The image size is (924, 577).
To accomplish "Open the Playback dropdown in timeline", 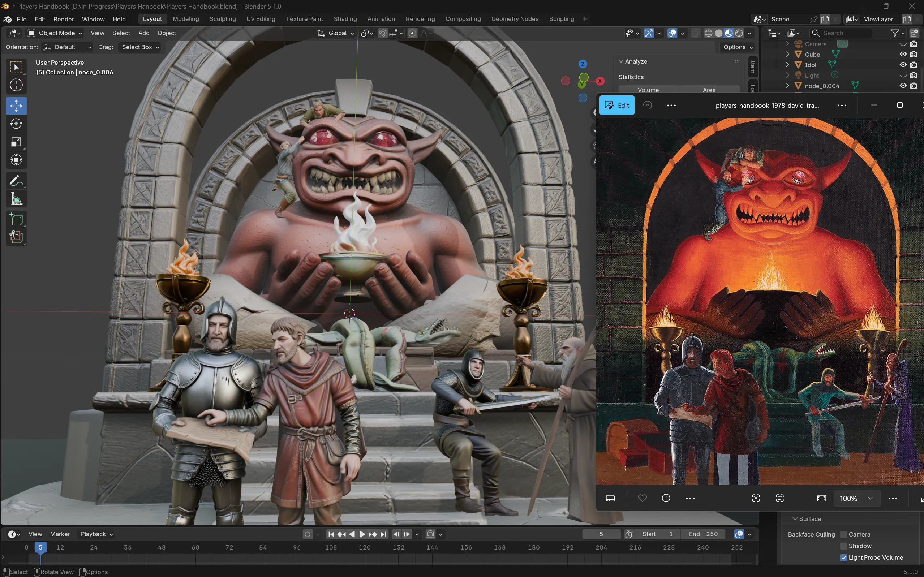I will [x=96, y=534].
